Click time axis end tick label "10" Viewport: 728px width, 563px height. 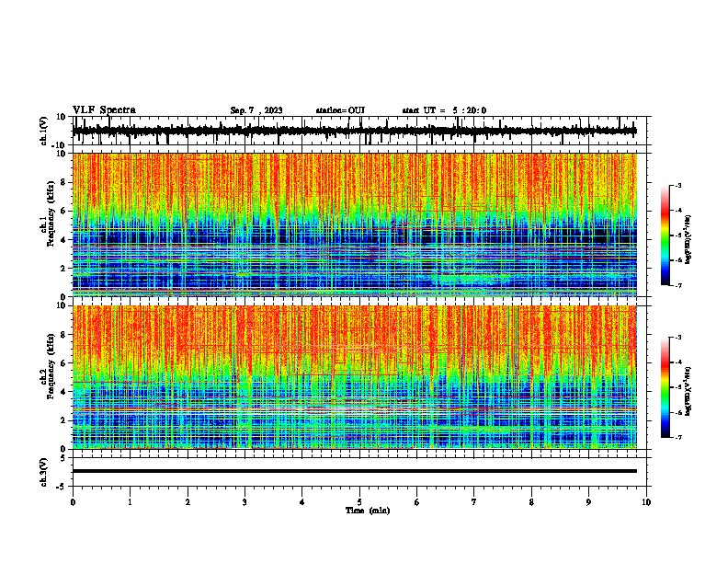click(x=646, y=502)
